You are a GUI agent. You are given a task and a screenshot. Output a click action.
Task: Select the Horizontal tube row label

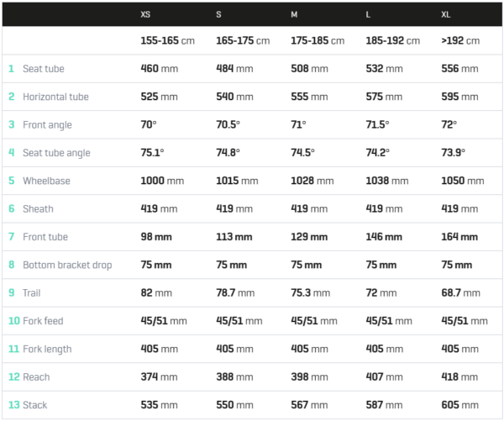pos(55,97)
